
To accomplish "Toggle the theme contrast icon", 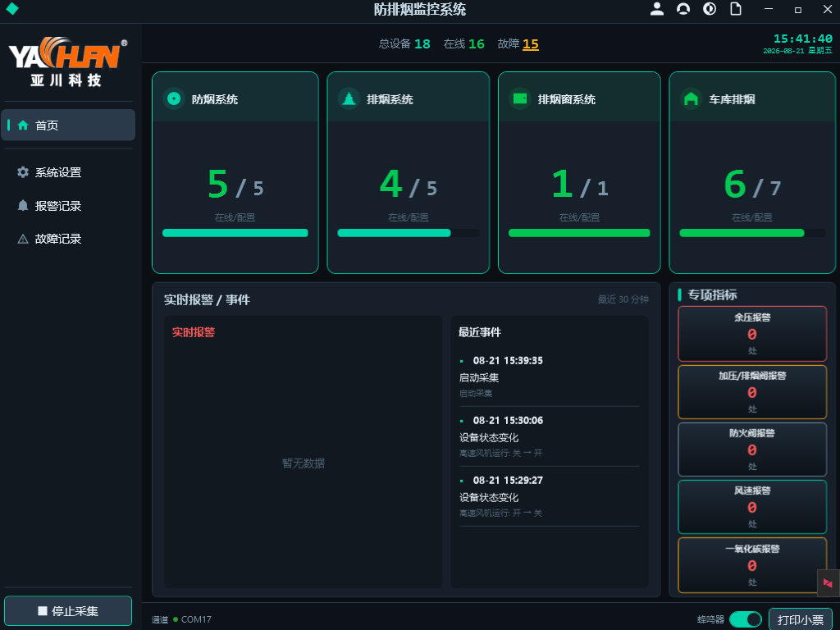I will pos(710,8).
